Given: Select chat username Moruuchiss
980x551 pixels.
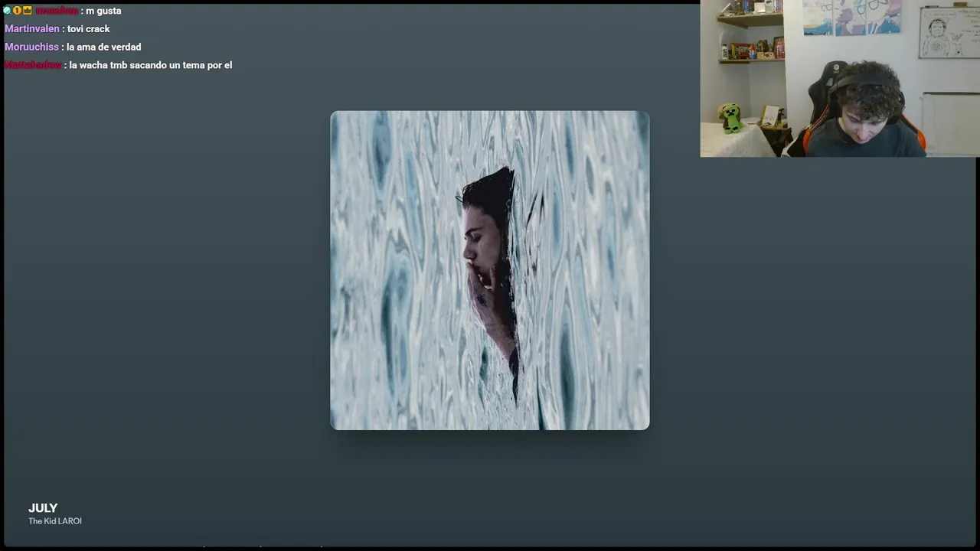Looking at the screenshot, I should point(31,47).
